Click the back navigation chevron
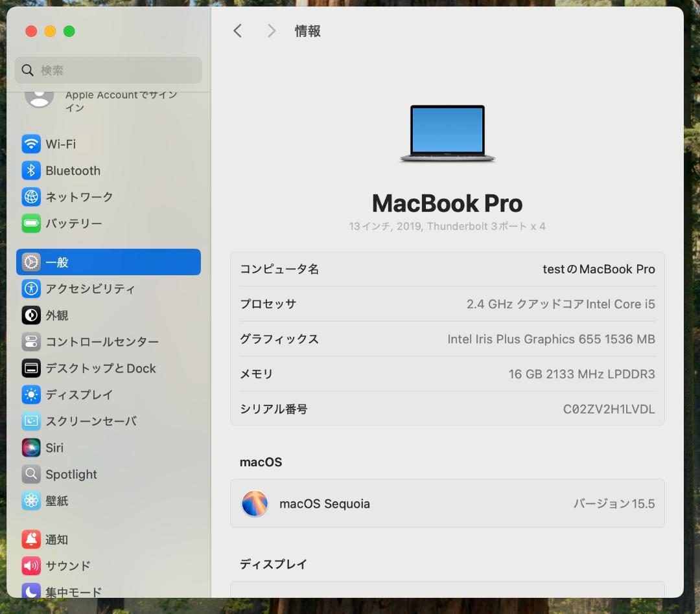700x614 pixels. (237, 30)
